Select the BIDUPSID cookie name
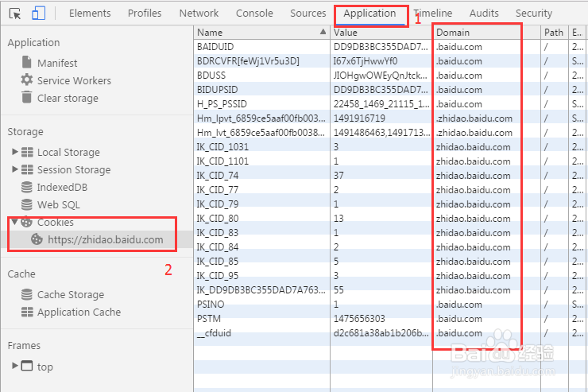 (x=218, y=90)
